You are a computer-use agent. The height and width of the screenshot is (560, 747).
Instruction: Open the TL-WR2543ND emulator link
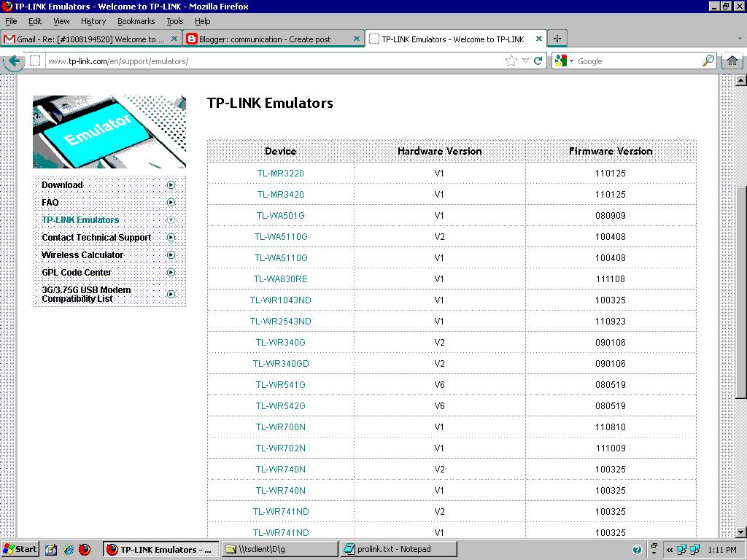coord(281,322)
